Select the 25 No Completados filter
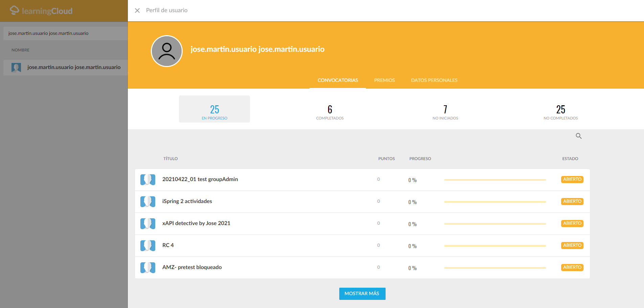 [561, 112]
